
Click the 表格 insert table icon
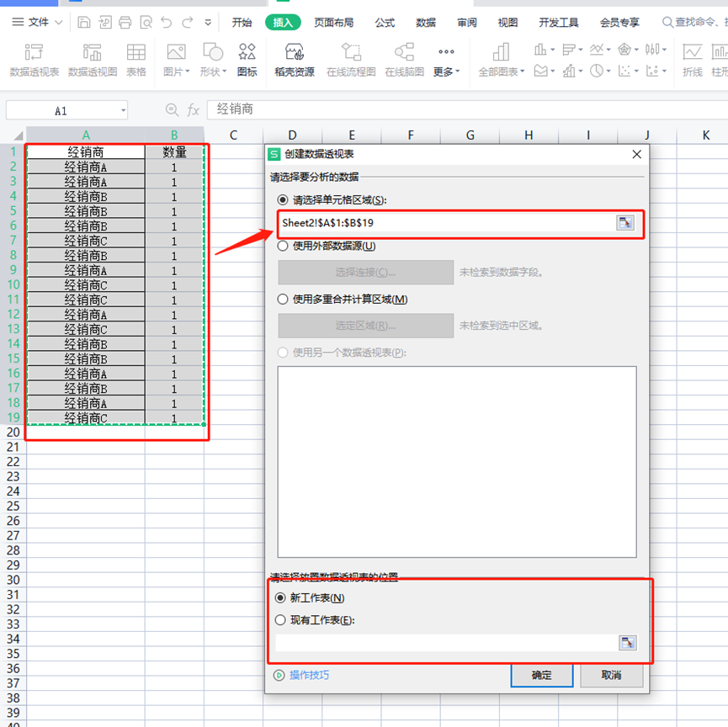point(136,60)
